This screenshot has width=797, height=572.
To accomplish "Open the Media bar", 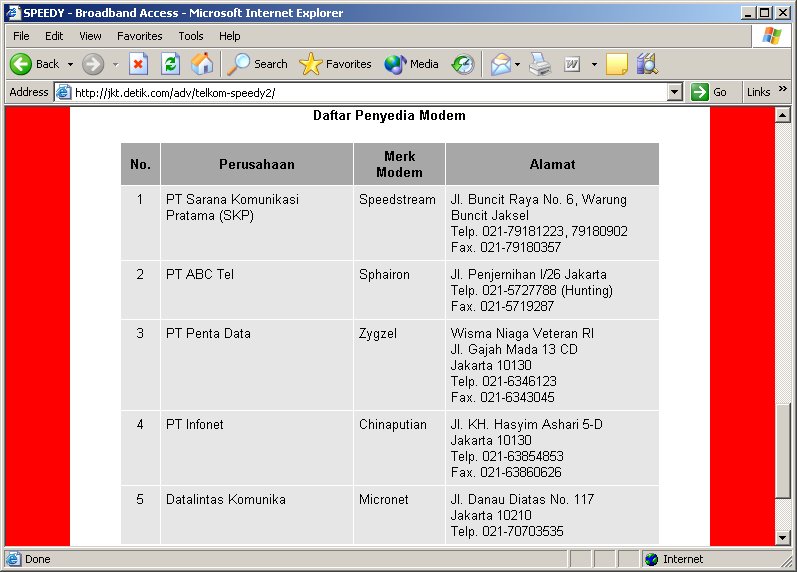I will [412, 64].
